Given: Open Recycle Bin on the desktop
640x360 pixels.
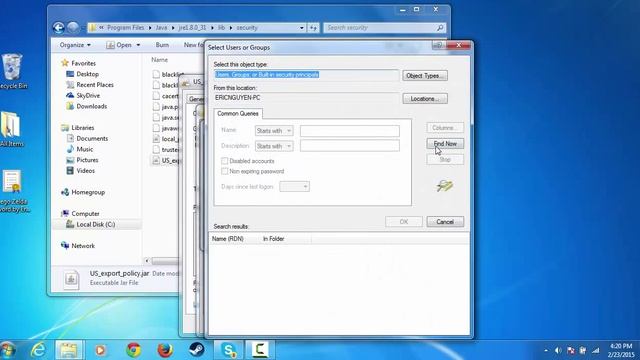Looking at the screenshot, I should tap(12, 71).
